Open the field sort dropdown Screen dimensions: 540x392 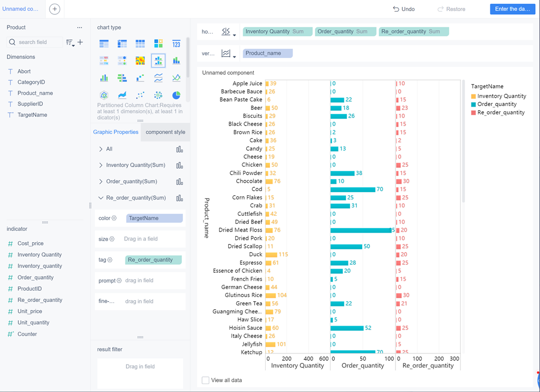click(x=70, y=42)
